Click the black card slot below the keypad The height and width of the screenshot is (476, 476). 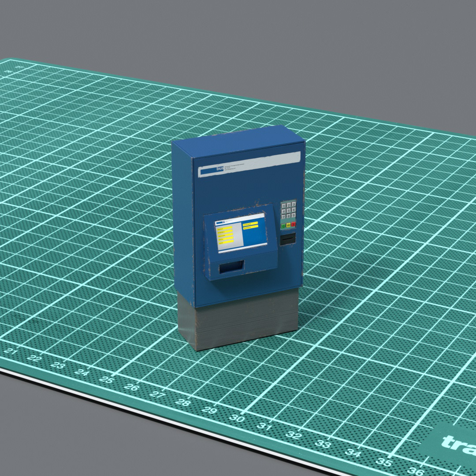pos(288,239)
